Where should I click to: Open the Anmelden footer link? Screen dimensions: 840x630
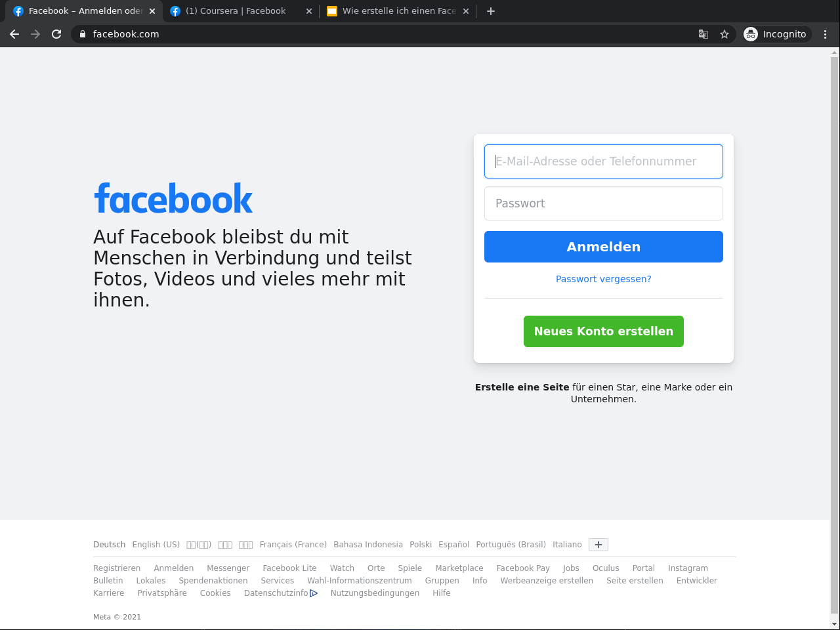[x=174, y=568]
